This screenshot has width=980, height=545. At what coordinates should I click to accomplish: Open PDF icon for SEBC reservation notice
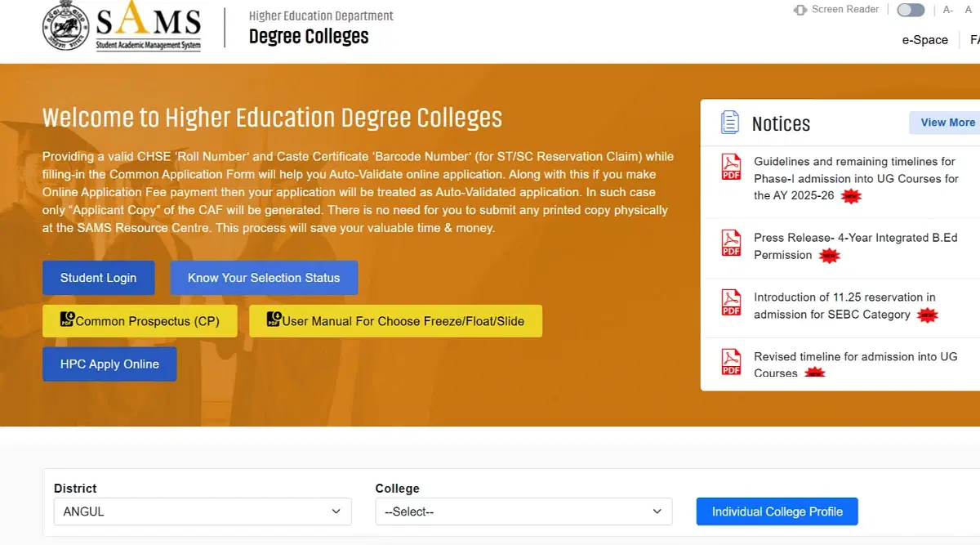pos(731,302)
